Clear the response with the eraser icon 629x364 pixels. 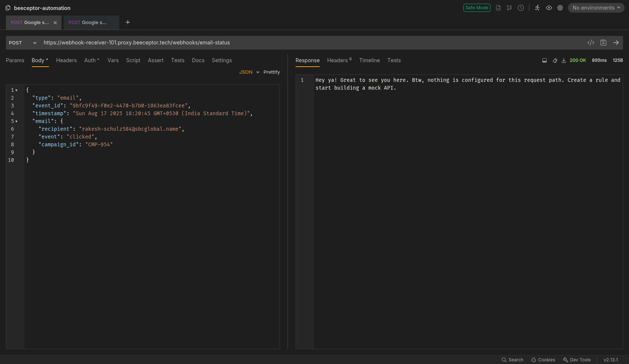[555, 60]
